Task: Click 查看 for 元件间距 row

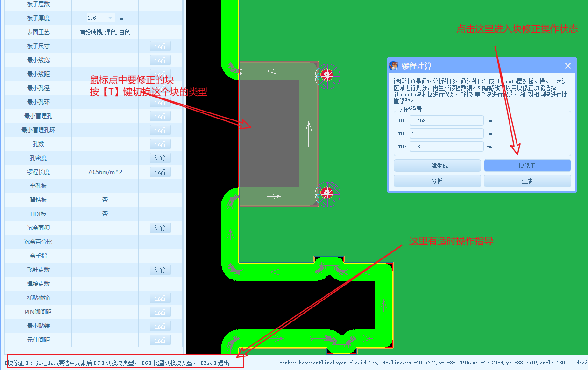Action: point(160,340)
